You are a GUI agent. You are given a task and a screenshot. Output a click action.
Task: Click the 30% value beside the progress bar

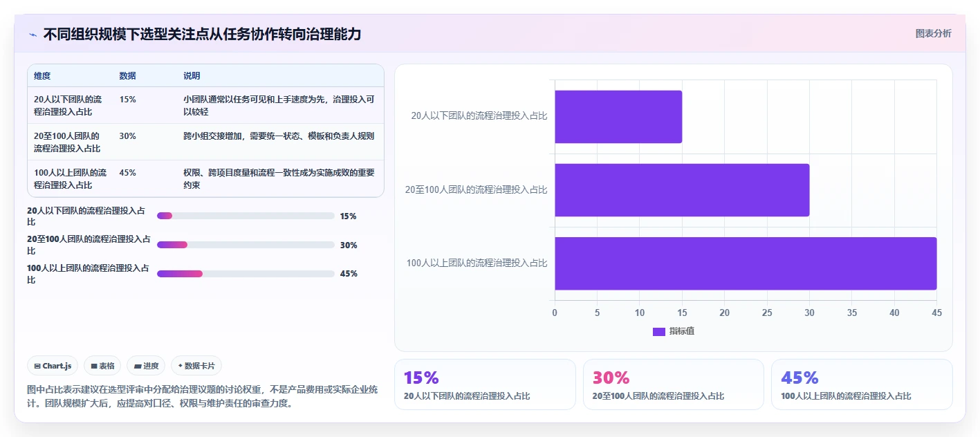pyautogui.click(x=349, y=245)
